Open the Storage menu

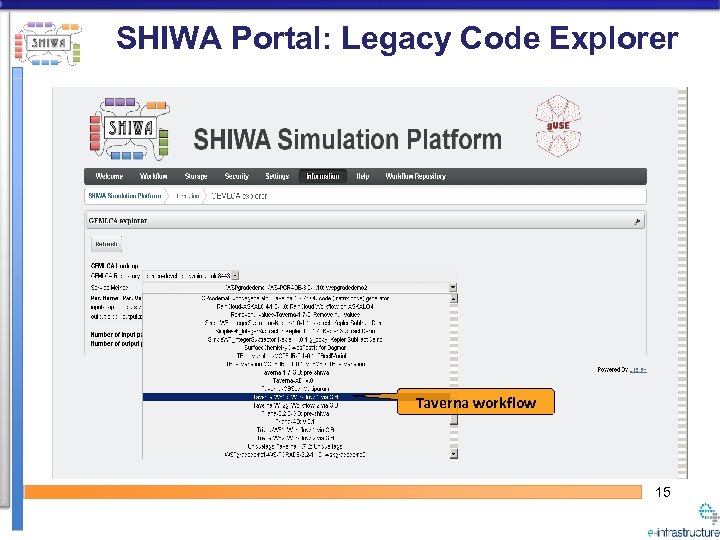(196, 176)
